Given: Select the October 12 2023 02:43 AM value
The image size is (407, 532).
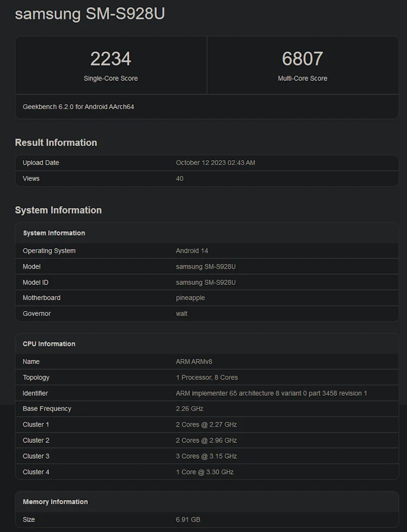Looking at the screenshot, I should (x=215, y=163).
